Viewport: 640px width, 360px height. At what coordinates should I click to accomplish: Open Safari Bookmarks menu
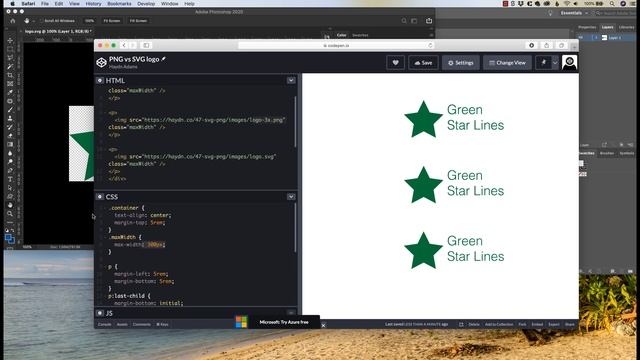(x=119, y=4)
